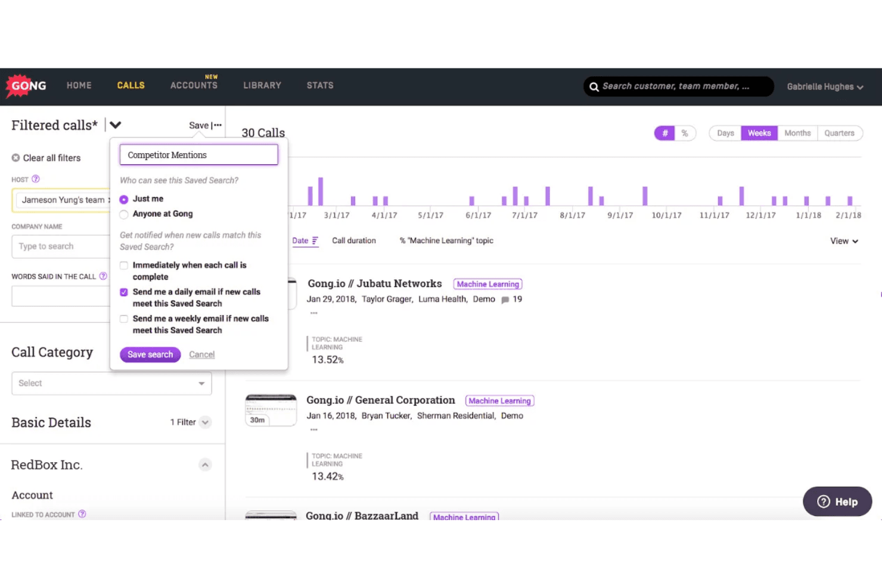Image resolution: width=882 pixels, height=588 pixels.
Task: Switch chart grouping to Days
Action: point(725,133)
